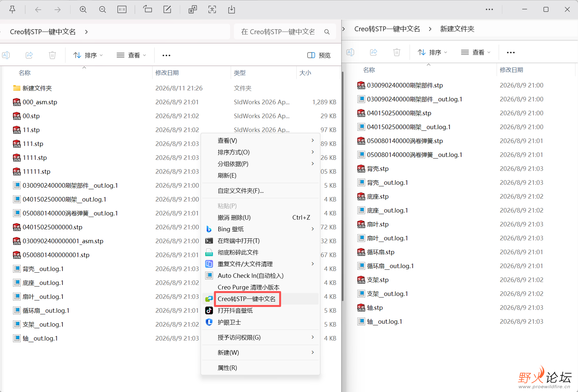The image size is (578, 392).
Task: Click share icon in right window toolbar
Action: pyautogui.click(x=374, y=52)
